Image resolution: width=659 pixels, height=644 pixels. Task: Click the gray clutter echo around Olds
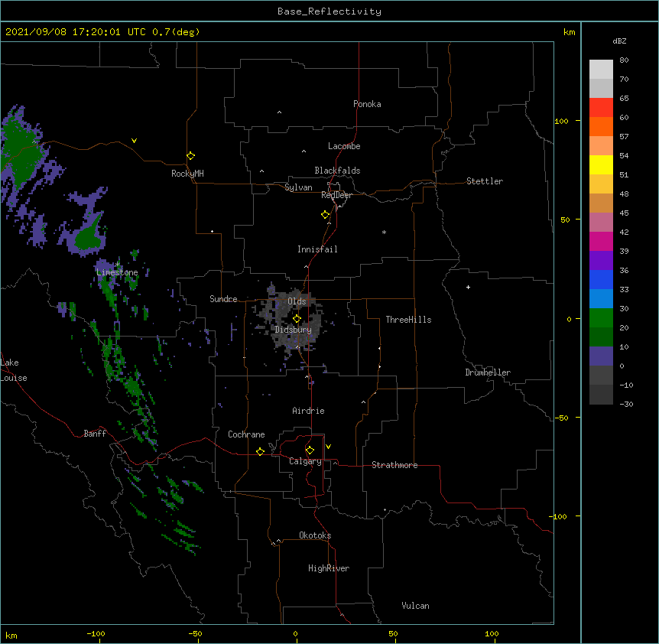(290, 321)
